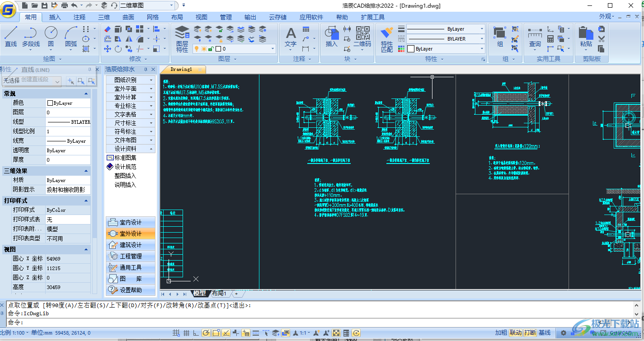Toggle the light bulb layer on/off icon
This screenshot has height=341, width=644.
(197, 49)
